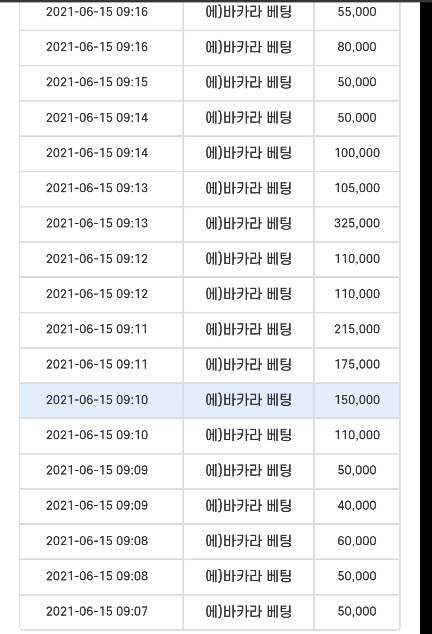432x634 pixels.
Task: Select the 2021-06-15 09:07 timestamp
Action: coord(97,611)
